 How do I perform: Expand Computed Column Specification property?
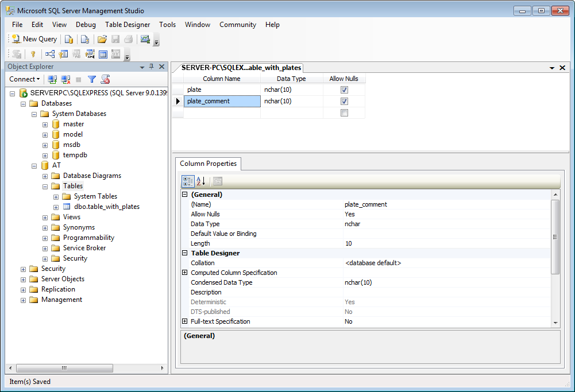pyautogui.click(x=185, y=273)
